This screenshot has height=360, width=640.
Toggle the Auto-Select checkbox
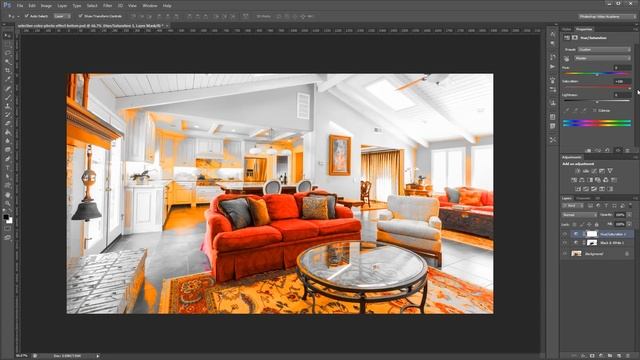point(27,16)
